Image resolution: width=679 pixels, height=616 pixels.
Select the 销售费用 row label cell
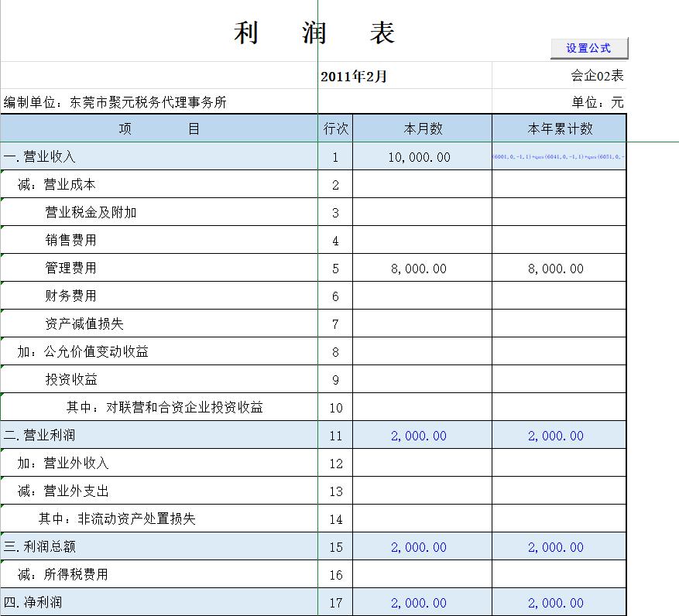[155, 240]
